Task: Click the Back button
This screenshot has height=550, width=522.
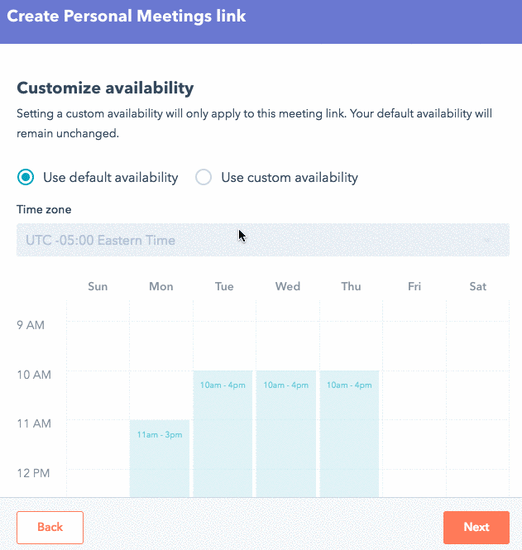Action: coord(50,527)
